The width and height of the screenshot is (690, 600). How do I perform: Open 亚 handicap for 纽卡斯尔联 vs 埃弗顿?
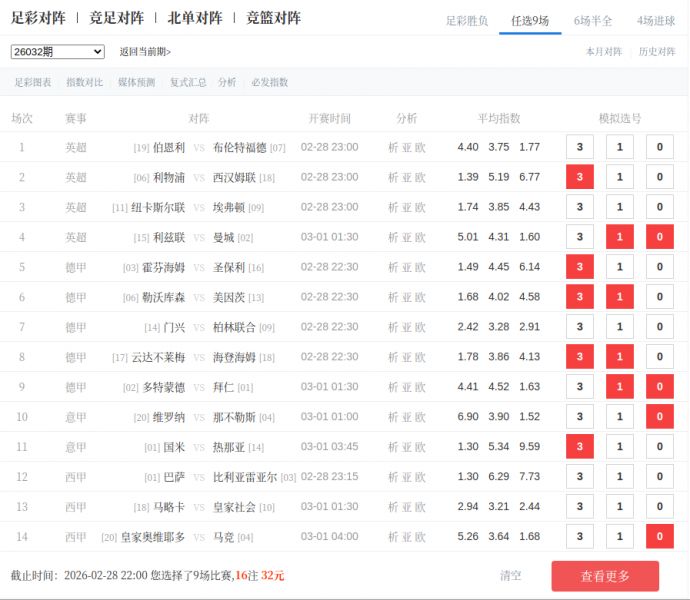[x=407, y=207]
